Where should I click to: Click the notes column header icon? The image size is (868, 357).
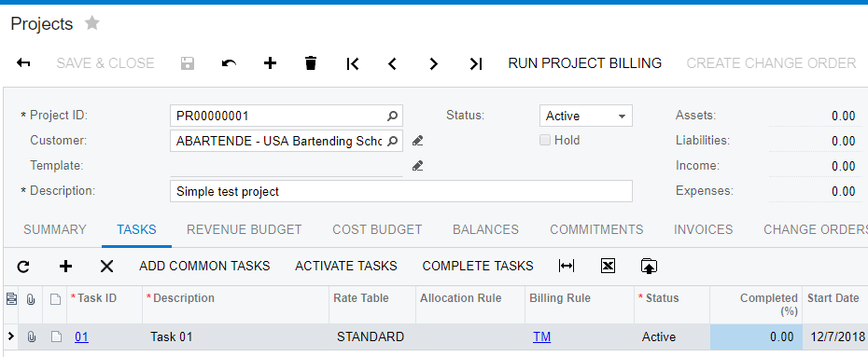(55, 299)
